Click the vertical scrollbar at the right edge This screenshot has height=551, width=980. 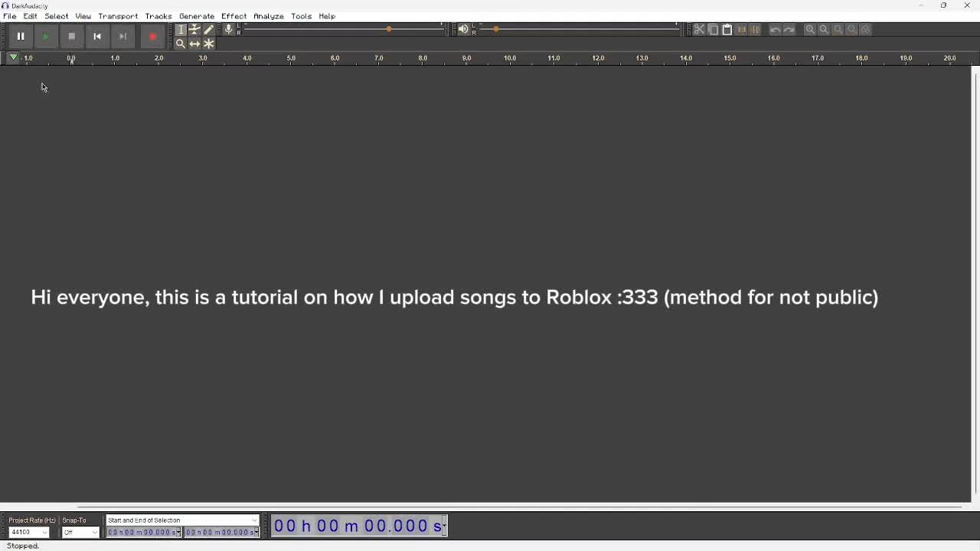click(x=975, y=283)
